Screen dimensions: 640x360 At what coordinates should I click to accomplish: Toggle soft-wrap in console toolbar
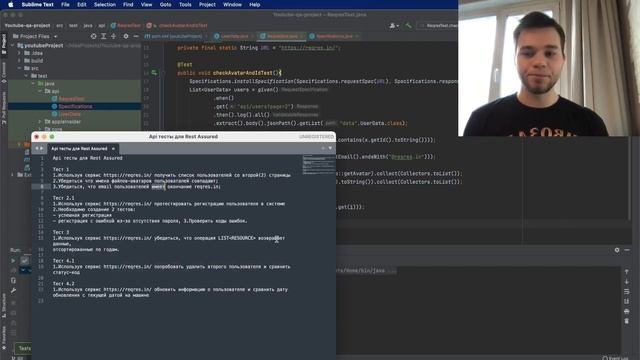tap(627, 292)
